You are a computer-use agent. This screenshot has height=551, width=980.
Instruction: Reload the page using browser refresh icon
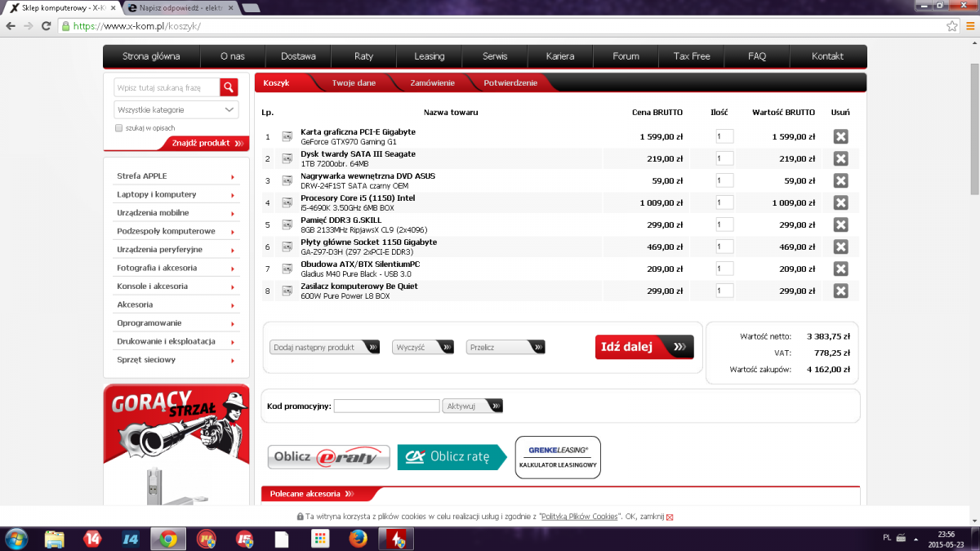coord(47,26)
